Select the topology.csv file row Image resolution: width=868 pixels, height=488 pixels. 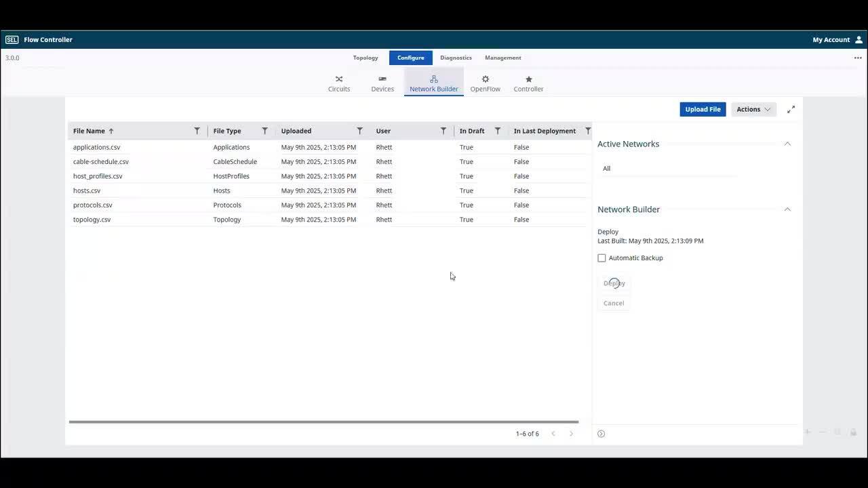pos(92,220)
